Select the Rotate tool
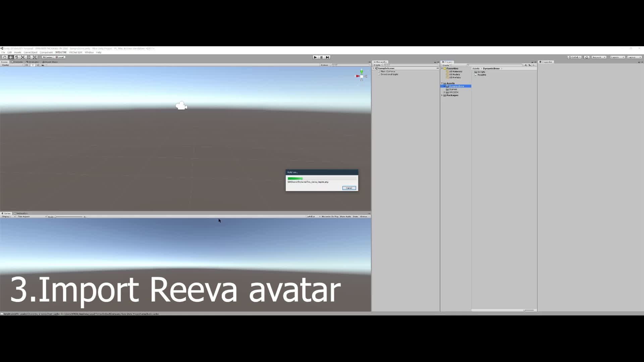 coord(17,57)
